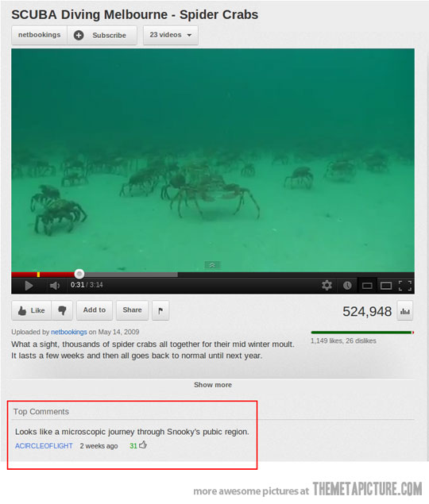Play the spider crabs video

[29, 286]
